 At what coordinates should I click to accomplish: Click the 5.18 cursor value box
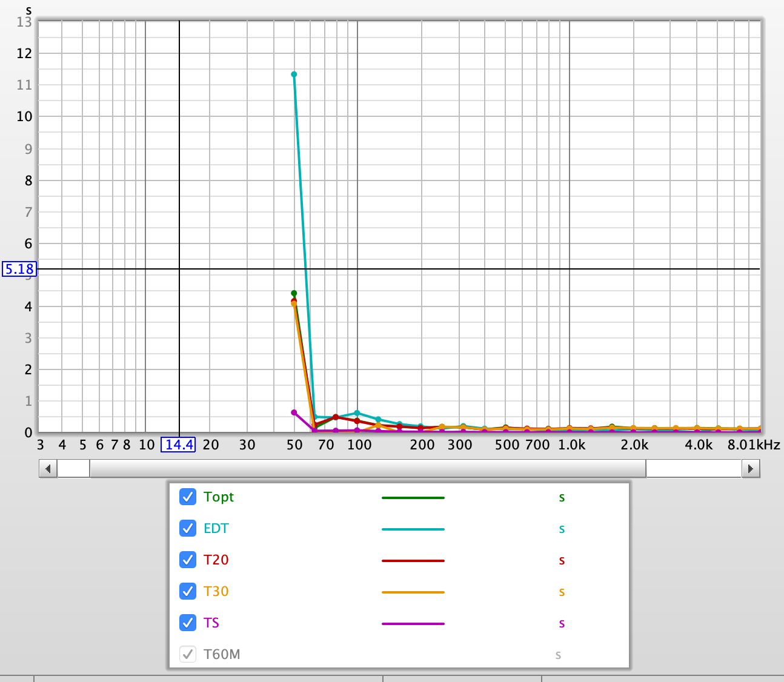[19, 269]
